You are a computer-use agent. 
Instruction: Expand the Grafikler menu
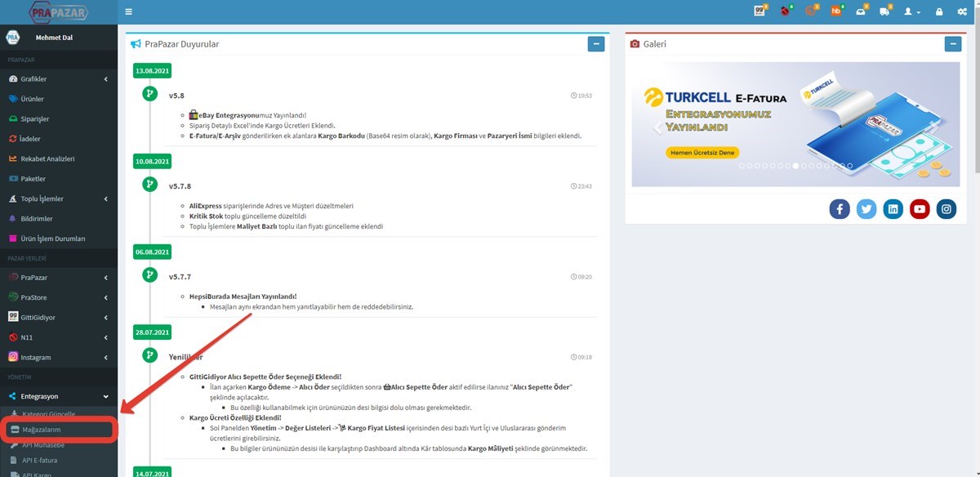pyautogui.click(x=59, y=79)
